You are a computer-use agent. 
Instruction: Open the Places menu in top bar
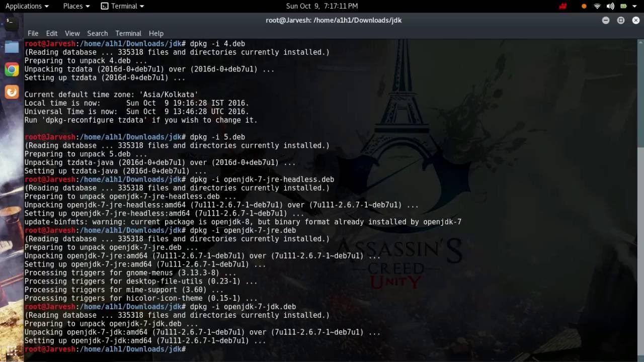(76, 6)
